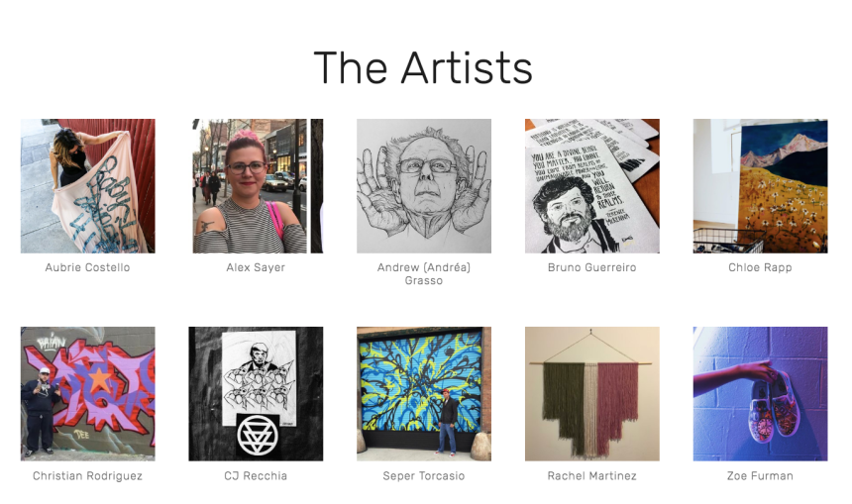View Rachel Martinez's yarn wall hanging image
The image size is (852, 504).
click(591, 394)
